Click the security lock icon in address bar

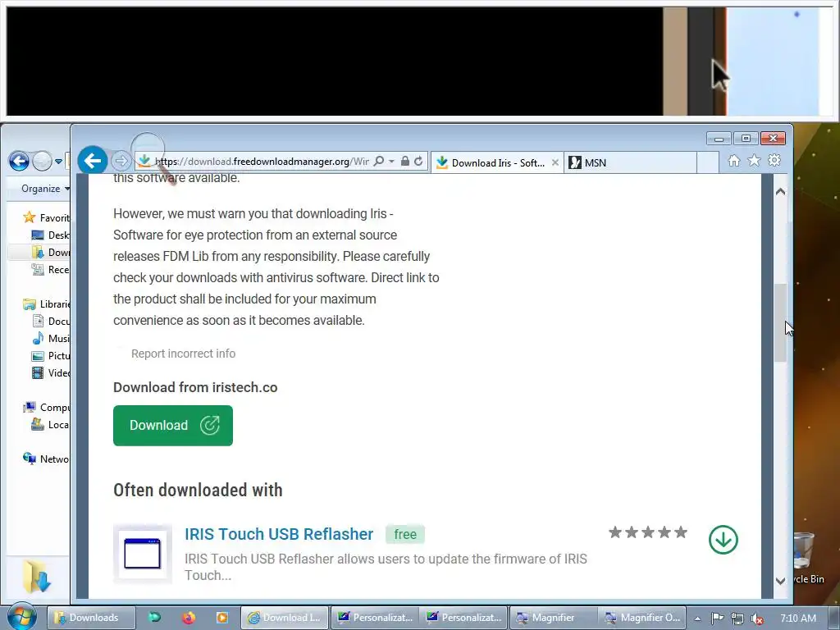pos(405,162)
